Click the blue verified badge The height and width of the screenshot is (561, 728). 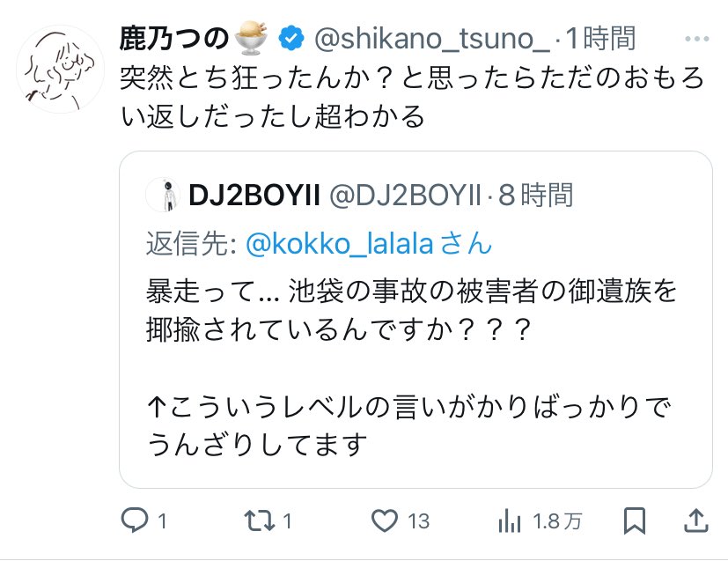[x=291, y=39]
